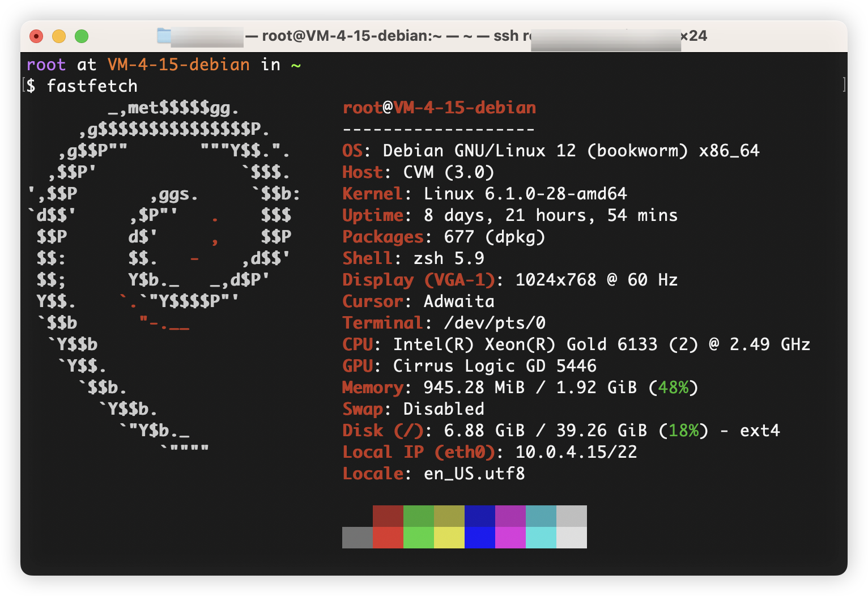Click the Kernel version line text
Screen dimensions: 868x596
pyautogui.click(x=484, y=194)
